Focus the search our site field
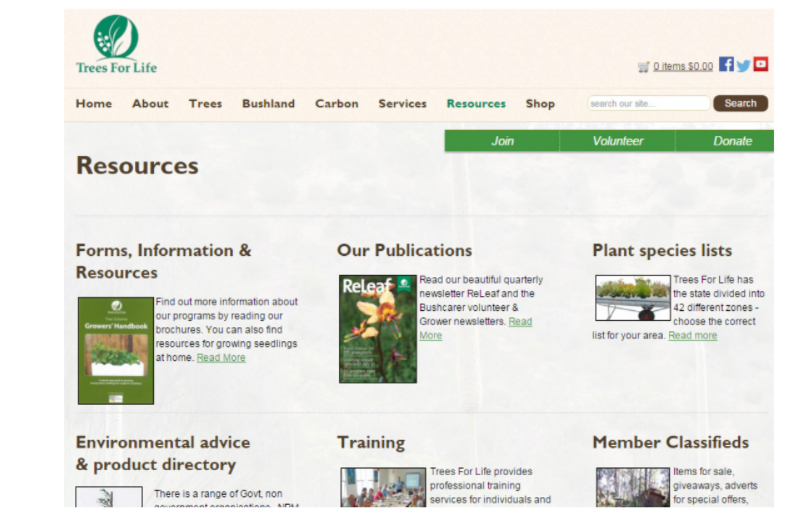Screen dimensions: 808x525 pyautogui.click(x=648, y=103)
